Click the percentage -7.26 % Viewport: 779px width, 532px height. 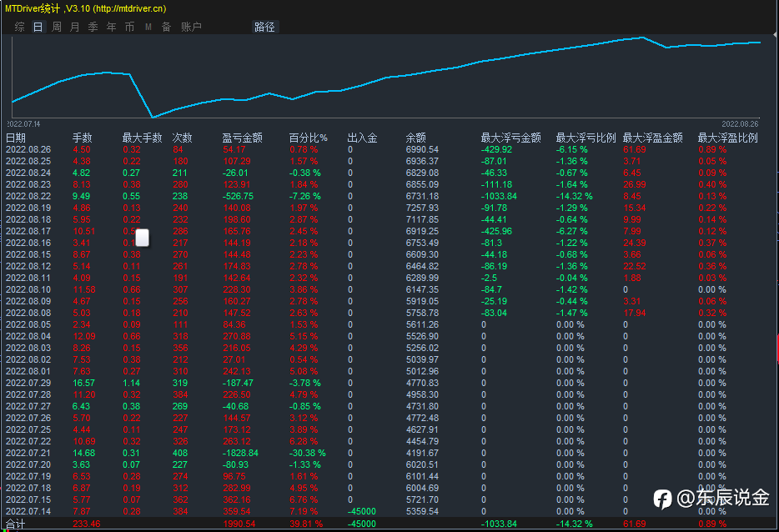point(305,196)
